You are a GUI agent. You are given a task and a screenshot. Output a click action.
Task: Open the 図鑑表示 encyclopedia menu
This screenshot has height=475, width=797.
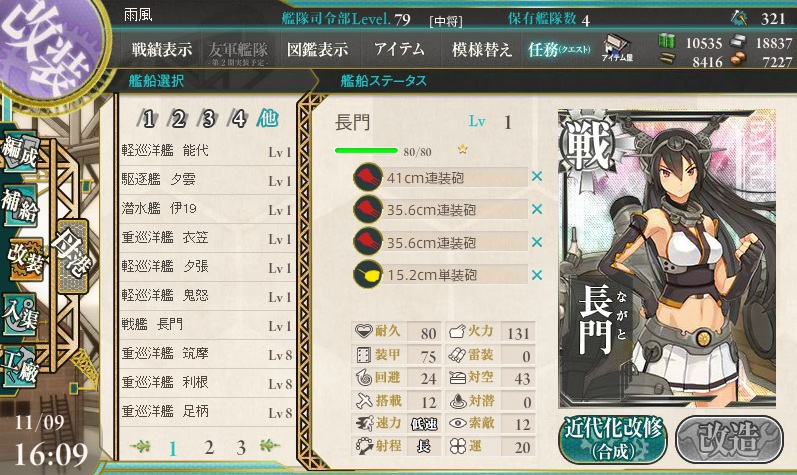click(x=317, y=49)
